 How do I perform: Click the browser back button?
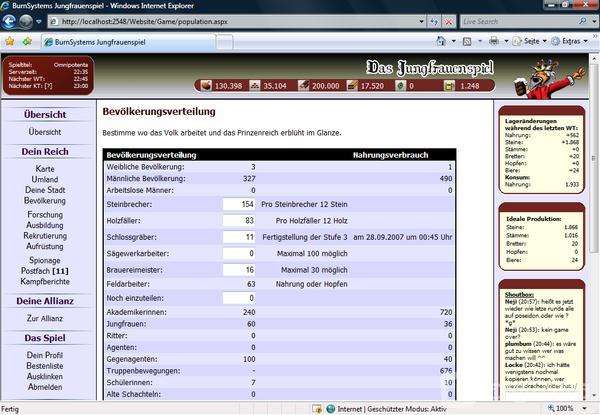(x=11, y=20)
